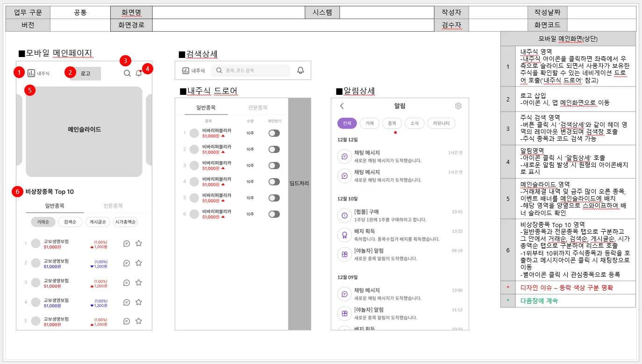Click red 디자인 이슈 note in description table
The image size is (642, 364).
tap(566, 287)
